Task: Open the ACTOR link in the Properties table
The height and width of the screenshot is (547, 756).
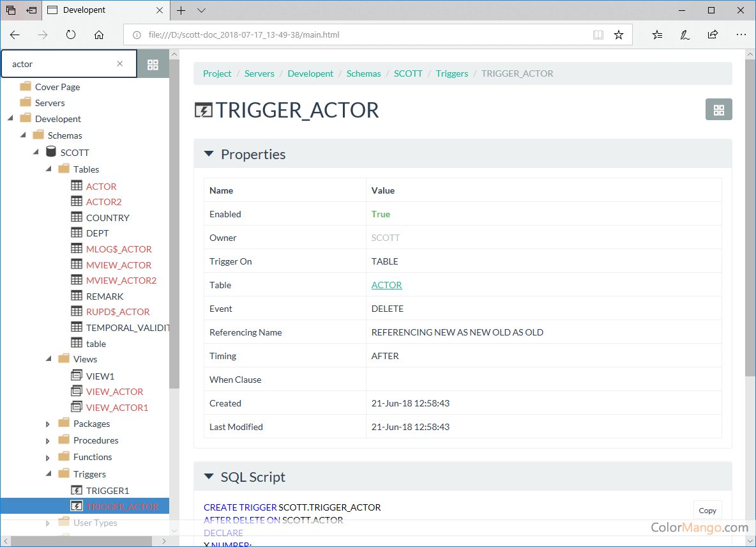Action: pos(386,284)
